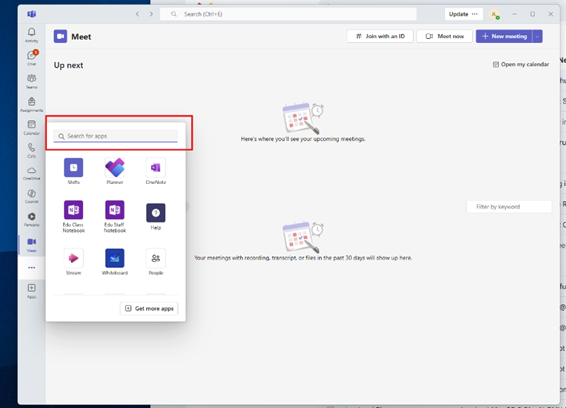The height and width of the screenshot is (408, 566).
Task: Click the Join with an ID button
Action: pyautogui.click(x=380, y=36)
